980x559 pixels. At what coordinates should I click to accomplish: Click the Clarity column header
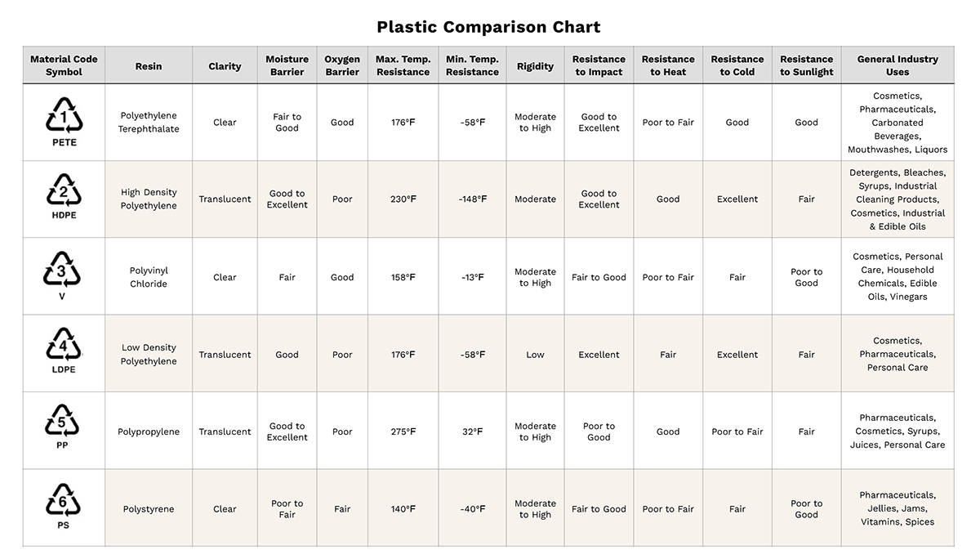(225, 66)
